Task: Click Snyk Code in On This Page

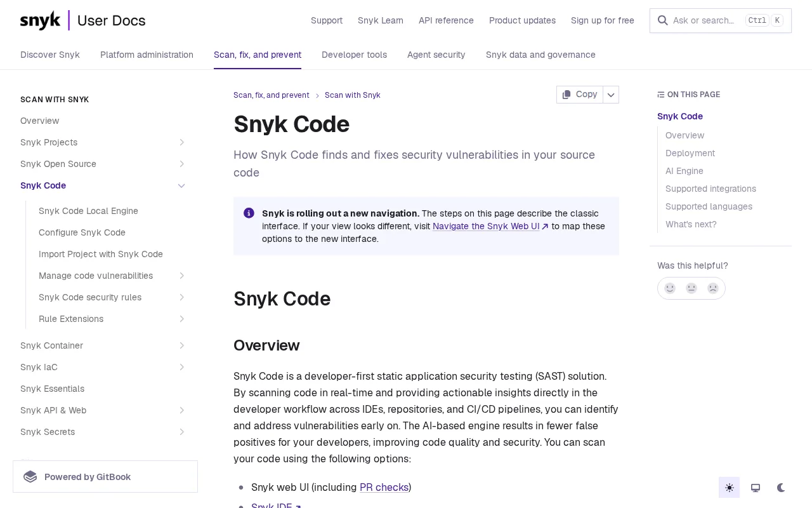Action: pyautogui.click(x=680, y=116)
